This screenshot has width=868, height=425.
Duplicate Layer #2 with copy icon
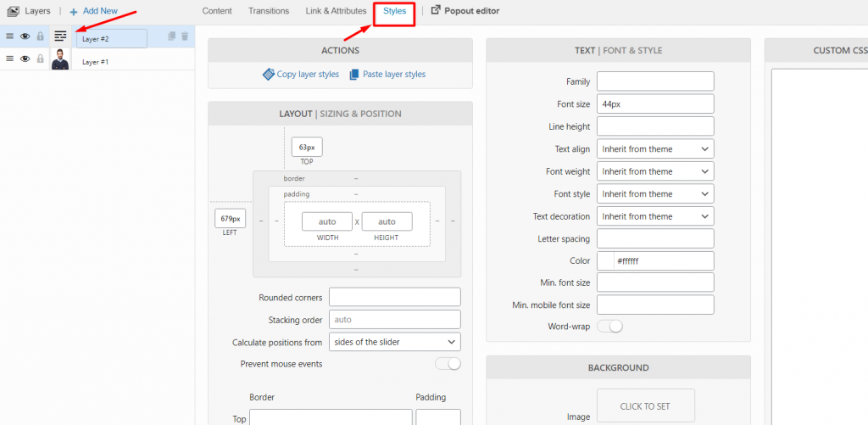171,36
